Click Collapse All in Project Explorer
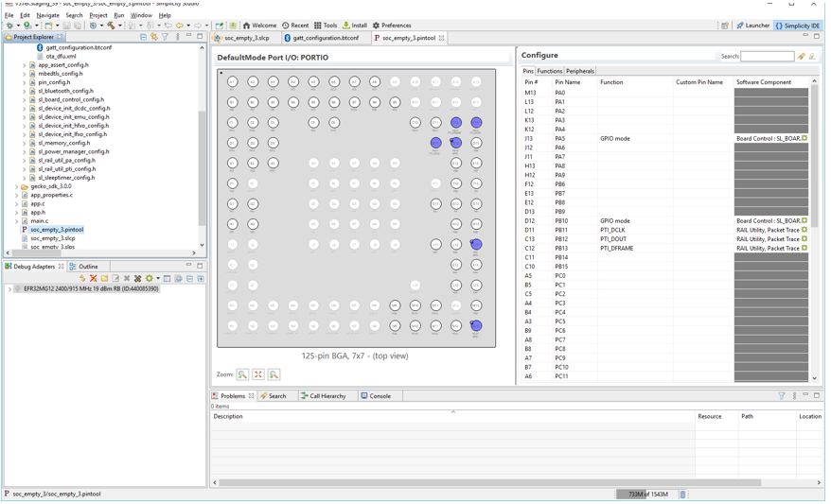This screenshot has width=831, height=504. (x=143, y=37)
